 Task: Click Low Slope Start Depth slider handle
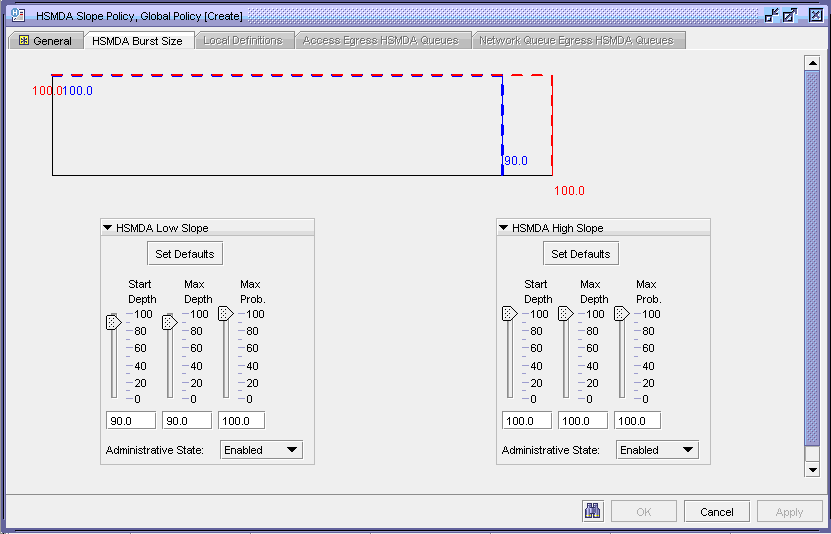(113, 322)
